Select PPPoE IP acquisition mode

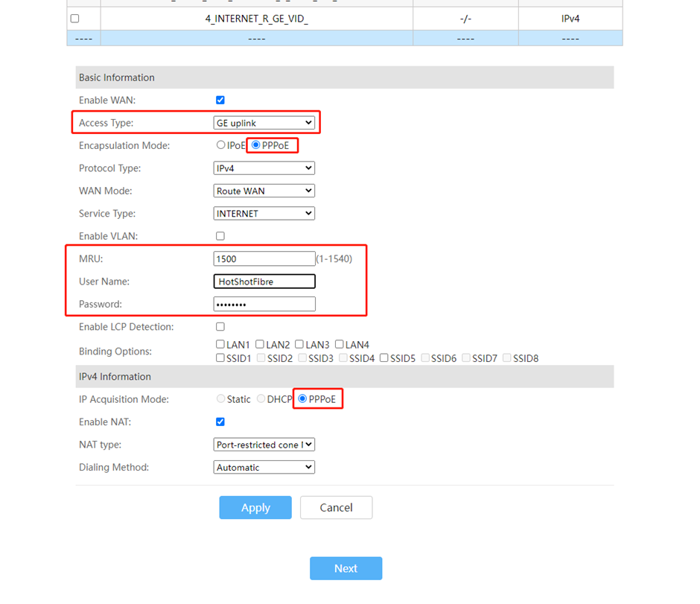pos(302,398)
